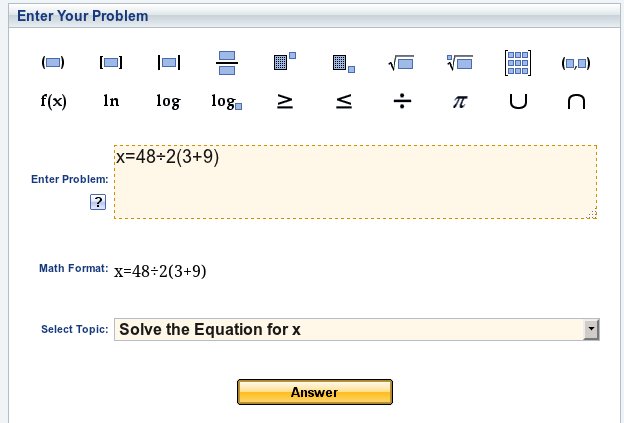Insert log with base symbol
The width and height of the screenshot is (624, 423).
pyautogui.click(x=227, y=102)
